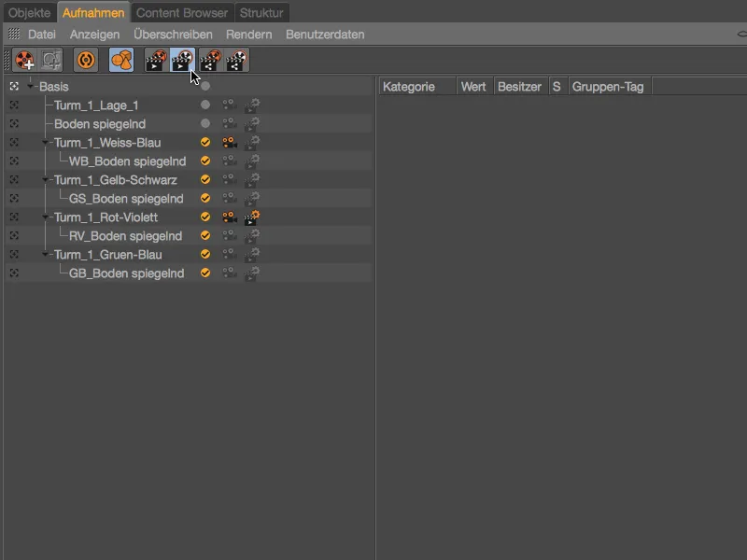Click render settings icon for GB_Boden spiegelnd
This screenshot has width=747, height=560.
251,273
